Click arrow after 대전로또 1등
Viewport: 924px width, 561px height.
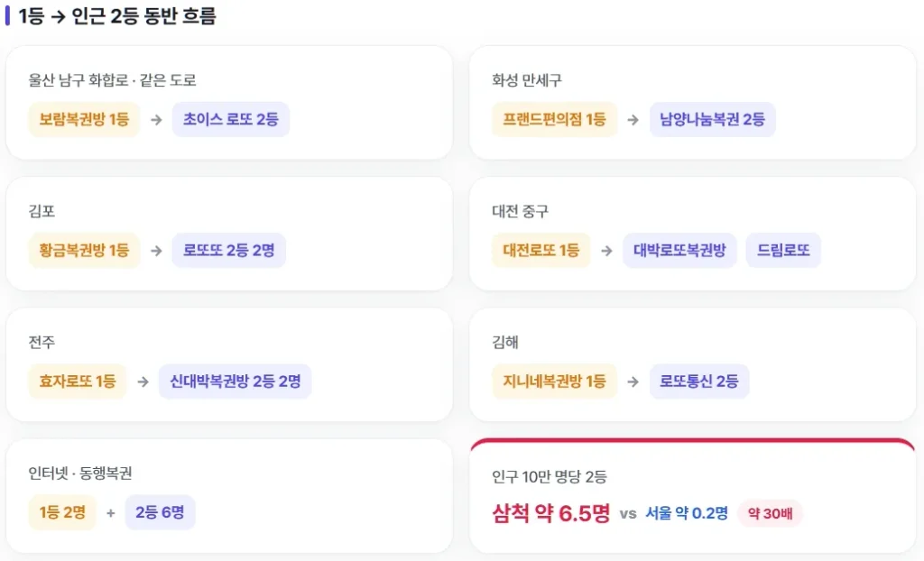click(606, 251)
